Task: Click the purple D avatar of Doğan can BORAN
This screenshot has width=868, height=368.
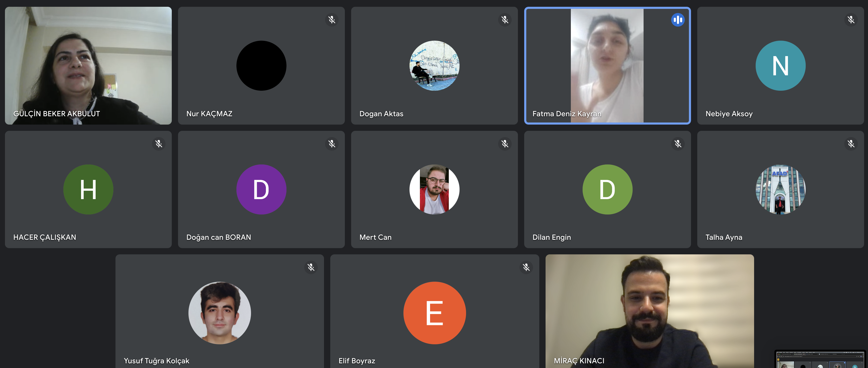Action: pyautogui.click(x=261, y=189)
